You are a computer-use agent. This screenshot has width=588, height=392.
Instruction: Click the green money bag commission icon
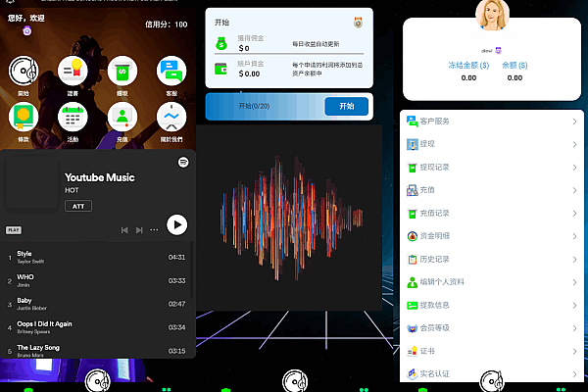point(221,43)
